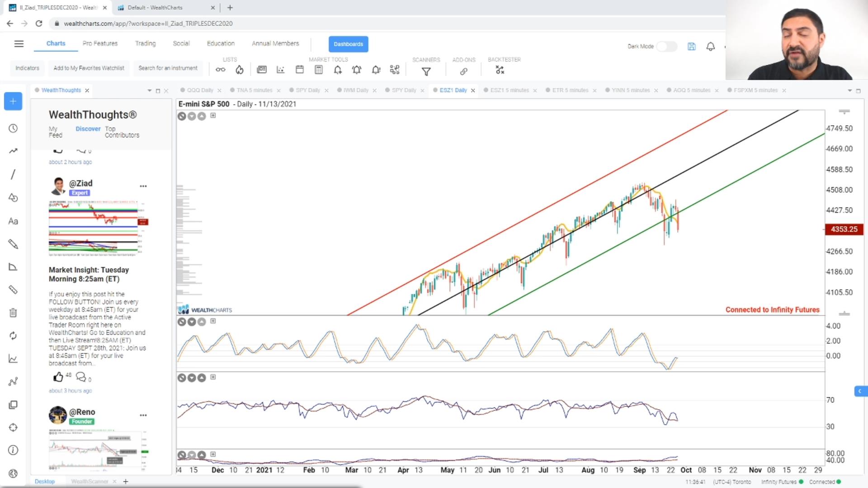Click the Indicators button
Screen dimensions: 868x488
[27, 68]
